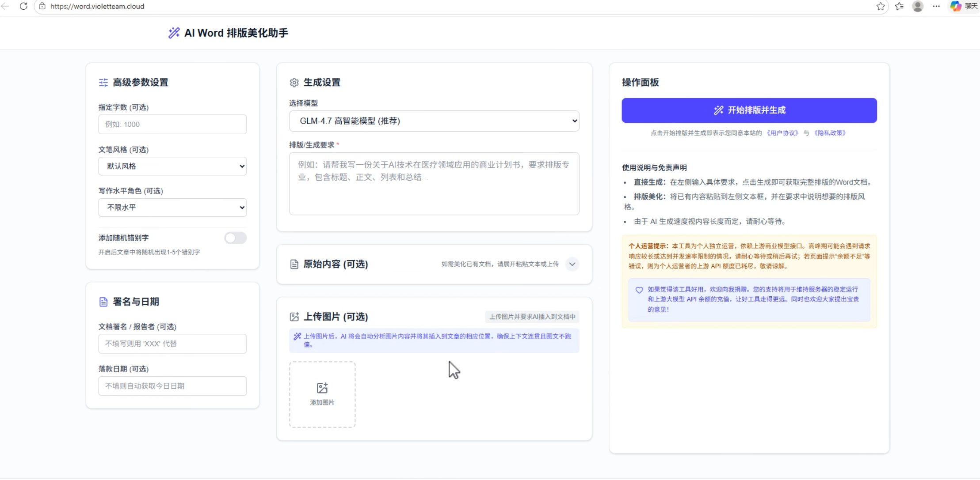This screenshot has width=980, height=480.
Task: Click the star favorite icon in address bar
Action: (881, 6)
